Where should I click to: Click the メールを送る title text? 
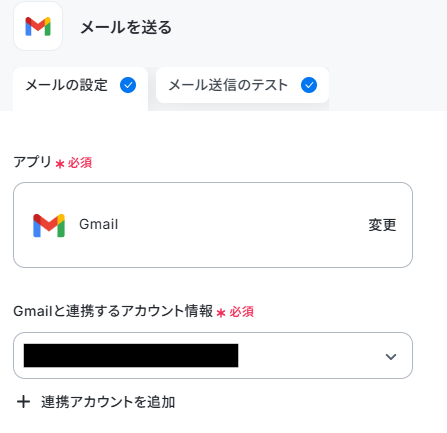click(x=126, y=27)
